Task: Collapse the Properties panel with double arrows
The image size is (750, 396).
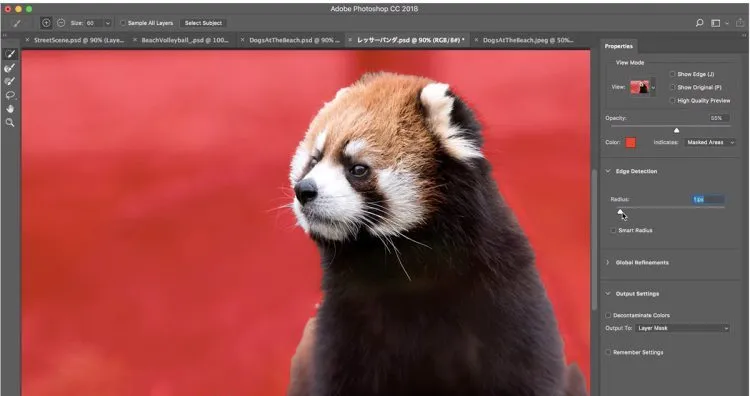Action: pyautogui.click(x=744, y=35)
